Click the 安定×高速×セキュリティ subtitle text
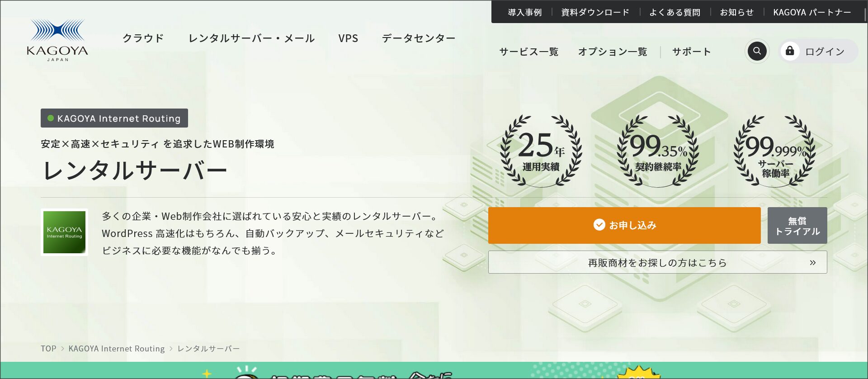Viewport: 868px width, 379px height. 157,144
